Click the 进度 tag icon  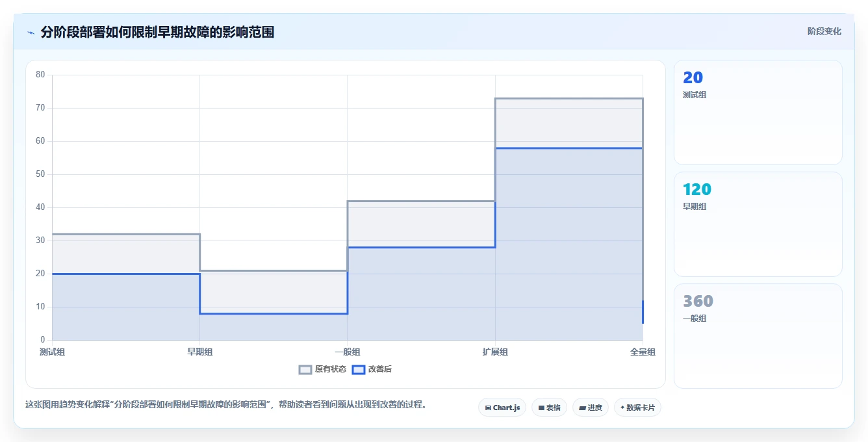[x=582, y=408]
